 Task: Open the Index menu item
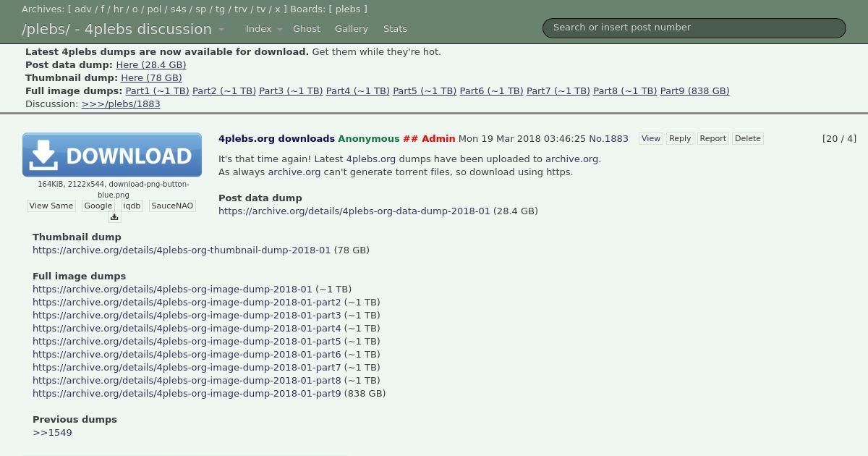click(258, 29)
